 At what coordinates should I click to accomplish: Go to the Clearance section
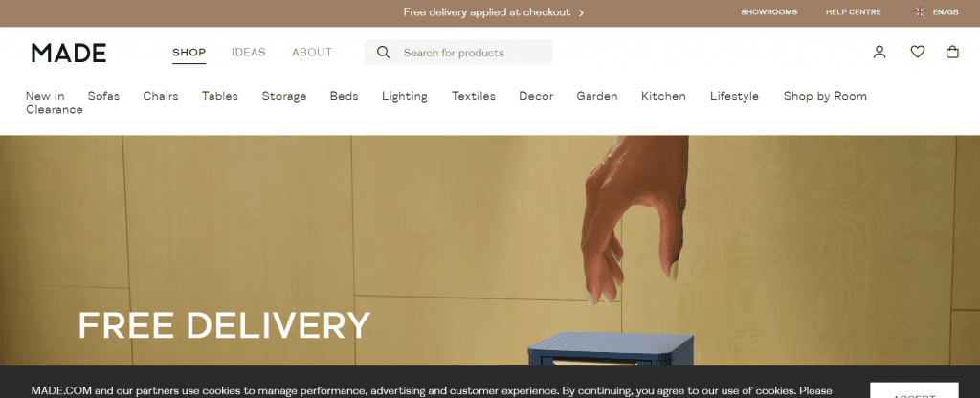pos(55,109)
